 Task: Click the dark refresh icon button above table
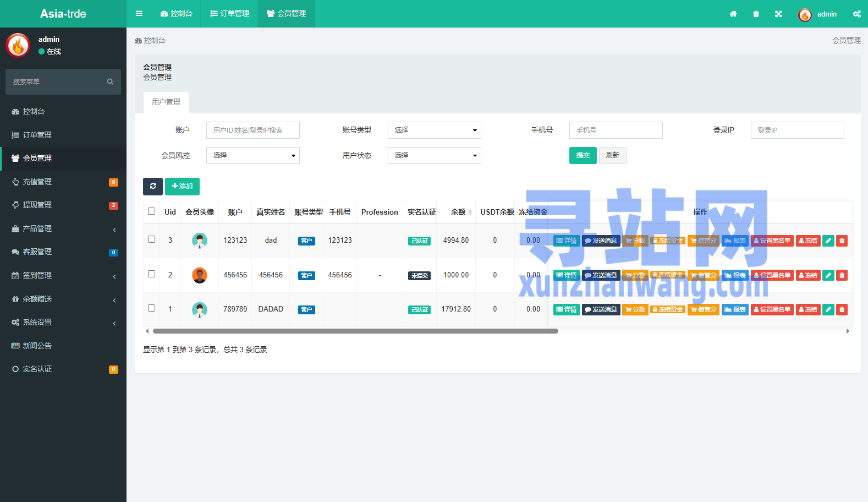tap(153, 186)
